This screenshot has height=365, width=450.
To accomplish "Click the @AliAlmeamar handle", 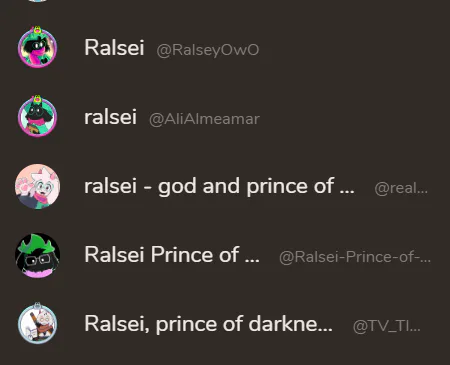I will click(204, 119).
